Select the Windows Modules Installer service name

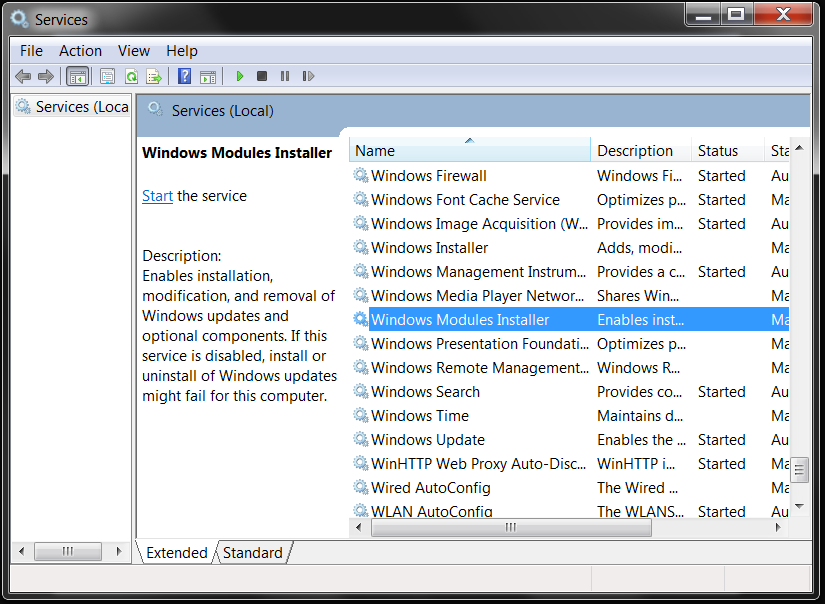460,319
